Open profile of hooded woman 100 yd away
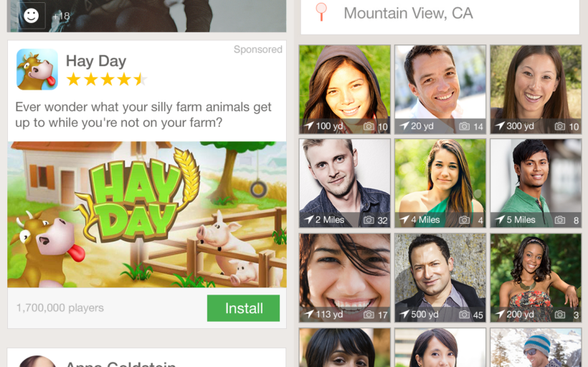Image resolution: width=588 pixels, height=367 pixels. 345,89
